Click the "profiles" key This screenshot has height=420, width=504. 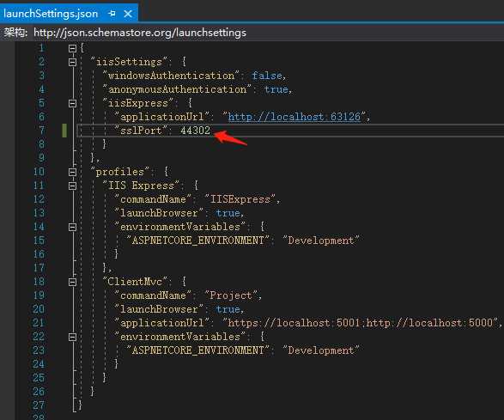click(120, 172)
